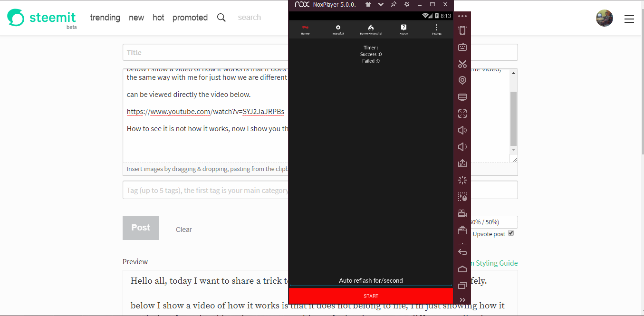644x316 pixels.
Task: Click the loading spinner icon in Nox sidebar
Action: (x=462, y=180)
